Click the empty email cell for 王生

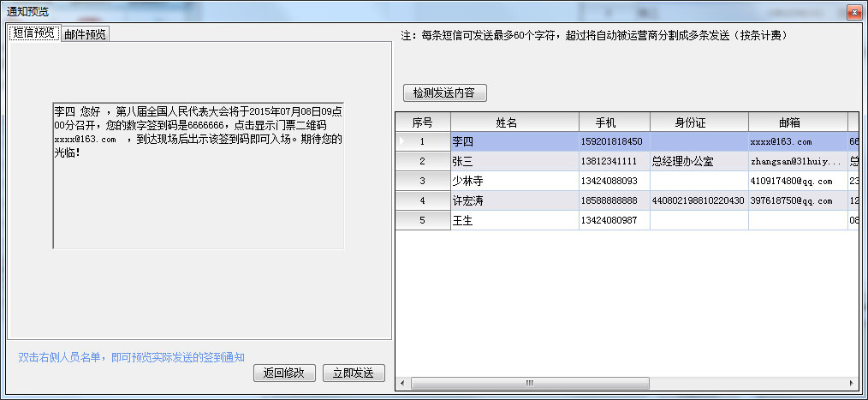pos(798,220)
